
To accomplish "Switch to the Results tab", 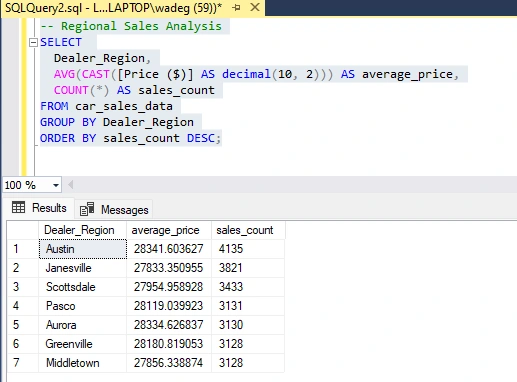I will click(39, 208).
